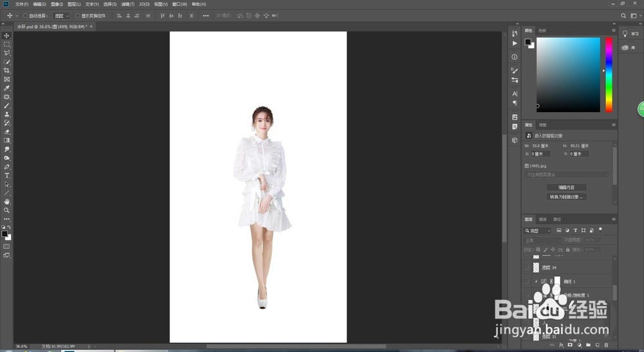644x352 pixels.
Task: Select the Spot Healing Brush tool
Action: [x=6, y=97]
